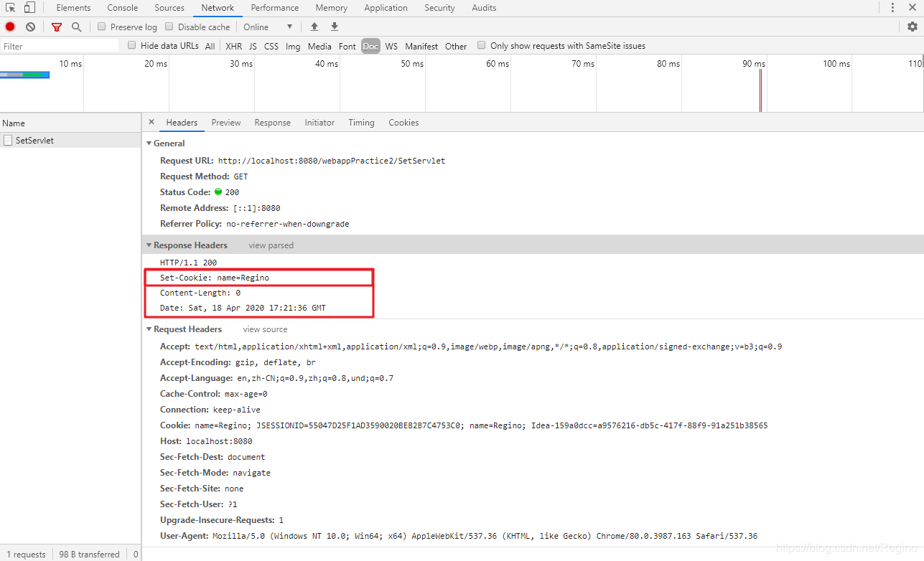Export HAR file with download arrow

tap(334, 27)
